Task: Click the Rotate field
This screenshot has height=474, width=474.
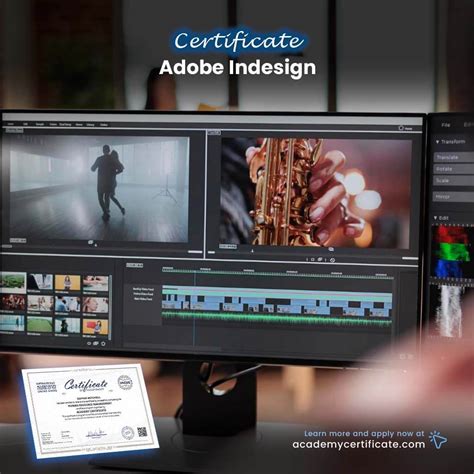Action: point(454,169)
